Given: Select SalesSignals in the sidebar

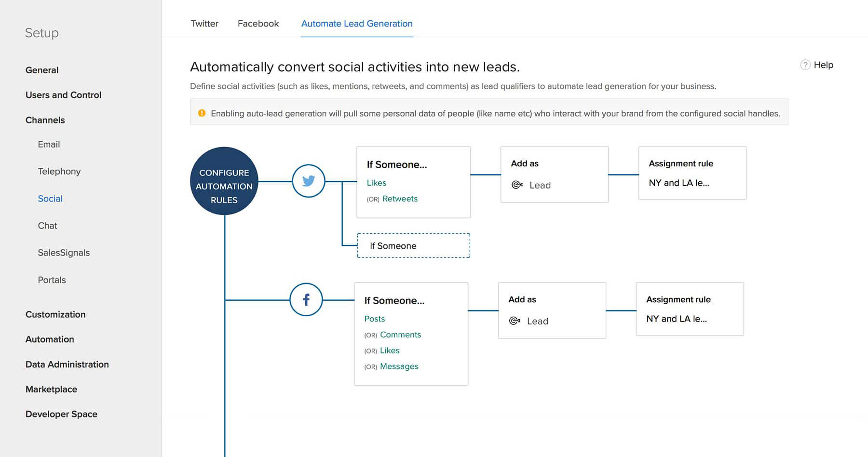Looking at the screenshot, I should pos(64,253).
